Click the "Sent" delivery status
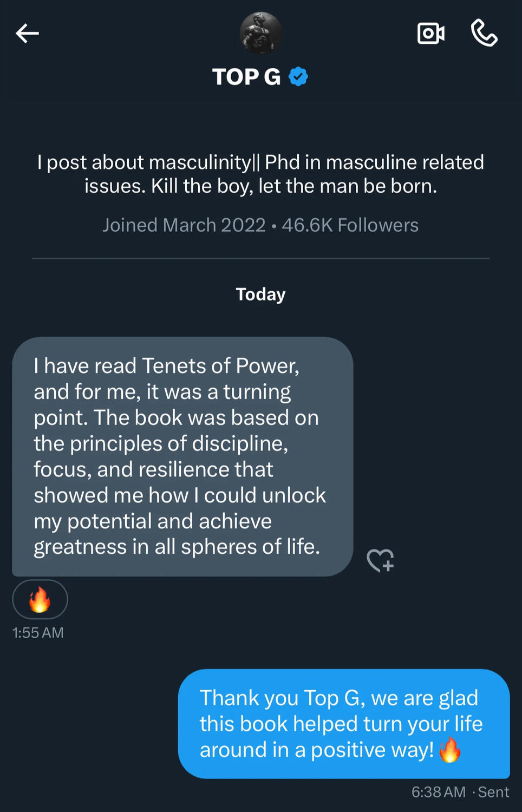This screenshot has width=522, height=812. (493, 792)
